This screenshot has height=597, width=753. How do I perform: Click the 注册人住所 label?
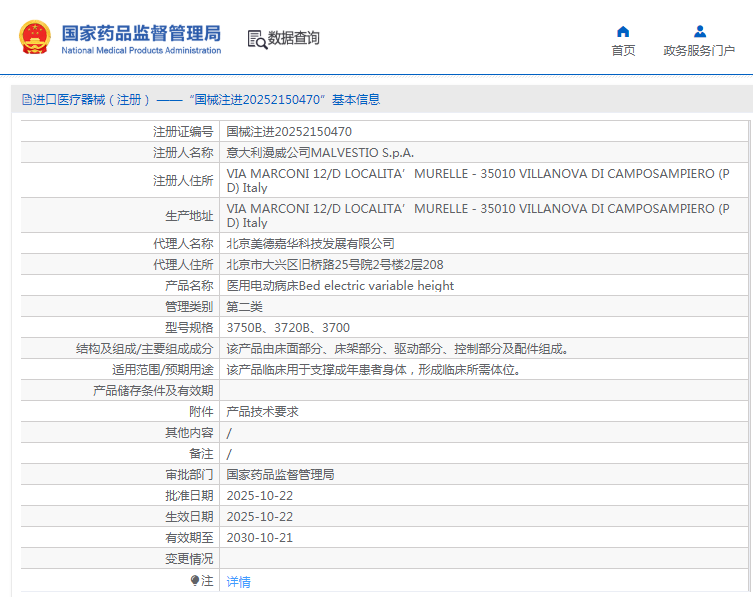(x=183, y=181)
